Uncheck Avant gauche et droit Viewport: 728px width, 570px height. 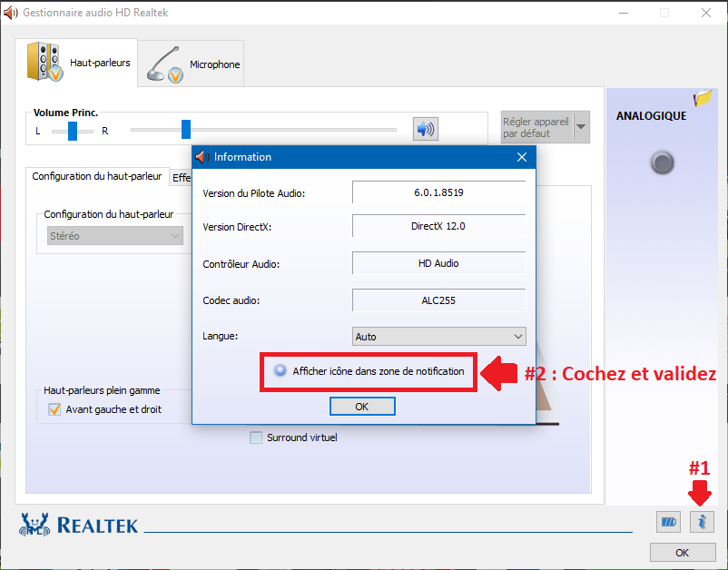(54, 409)
